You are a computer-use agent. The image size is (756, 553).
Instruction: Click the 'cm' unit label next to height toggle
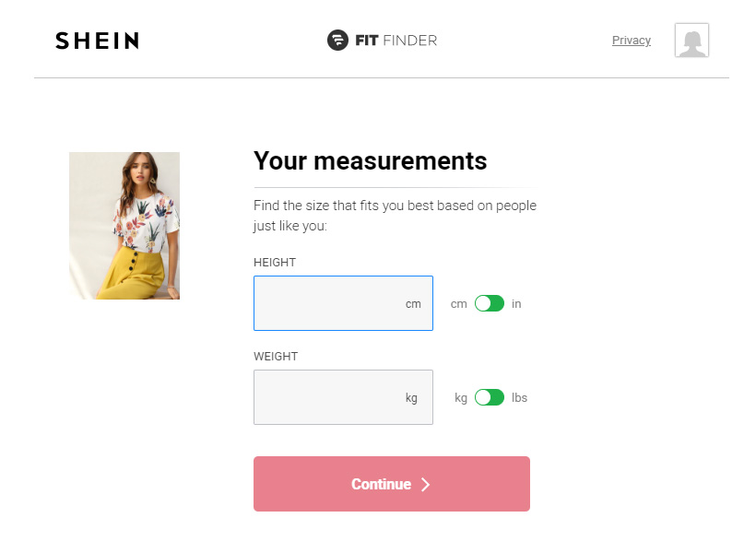tap(458, 303)
